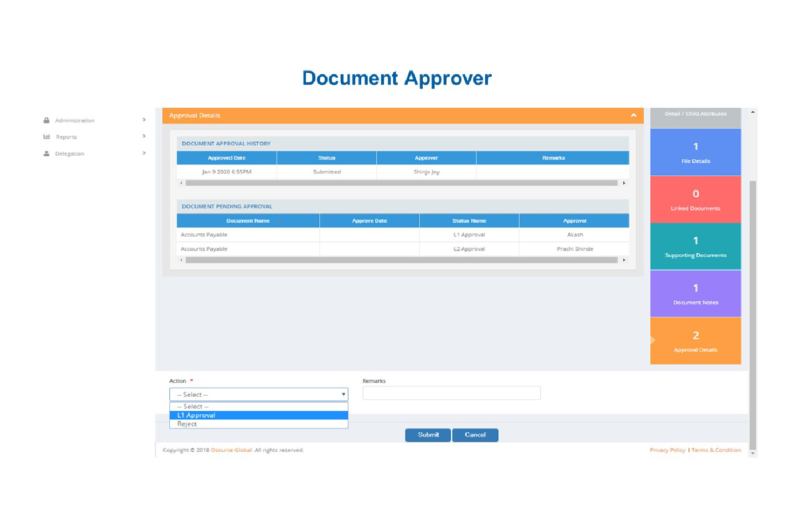Image resolution: width=798 pixels, height=532 pixels.
Task: Choose Reject from the Action list
Action: (259, 424)
